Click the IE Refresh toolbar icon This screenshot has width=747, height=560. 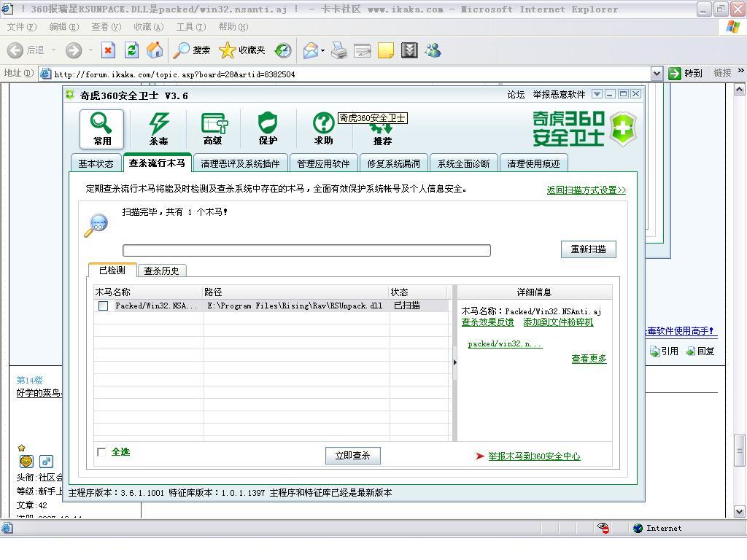click(x=131, y=50)
